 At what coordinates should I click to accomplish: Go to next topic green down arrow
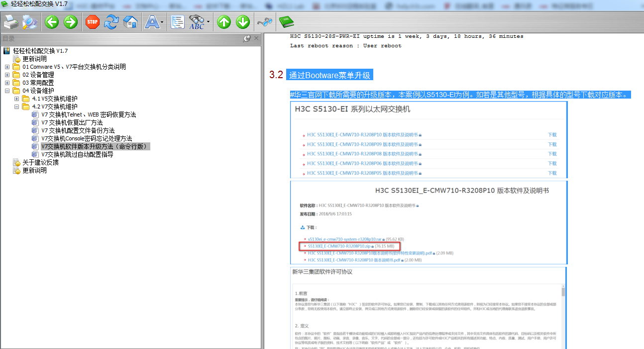[243, 22]
